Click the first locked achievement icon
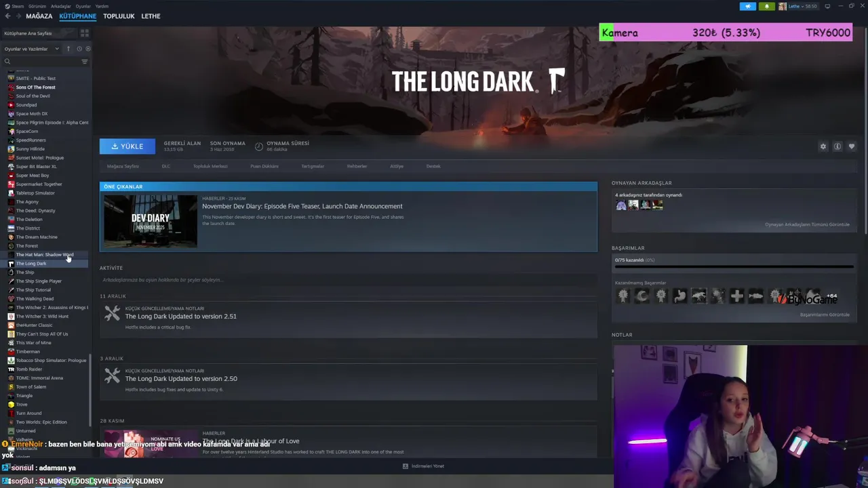Screen dimensions: 868x488 click(623, 296)
